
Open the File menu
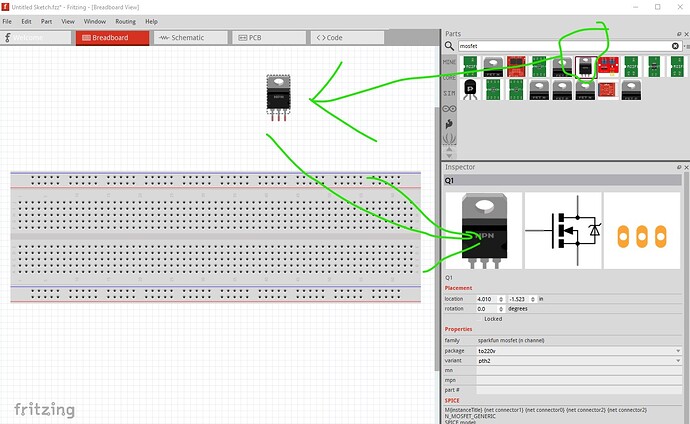pos(7,21)
